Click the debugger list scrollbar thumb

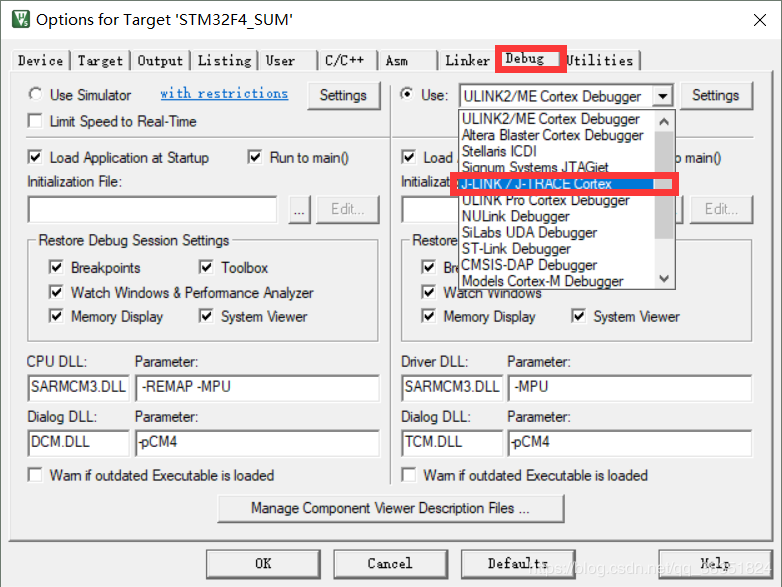(x=664, y=185)
